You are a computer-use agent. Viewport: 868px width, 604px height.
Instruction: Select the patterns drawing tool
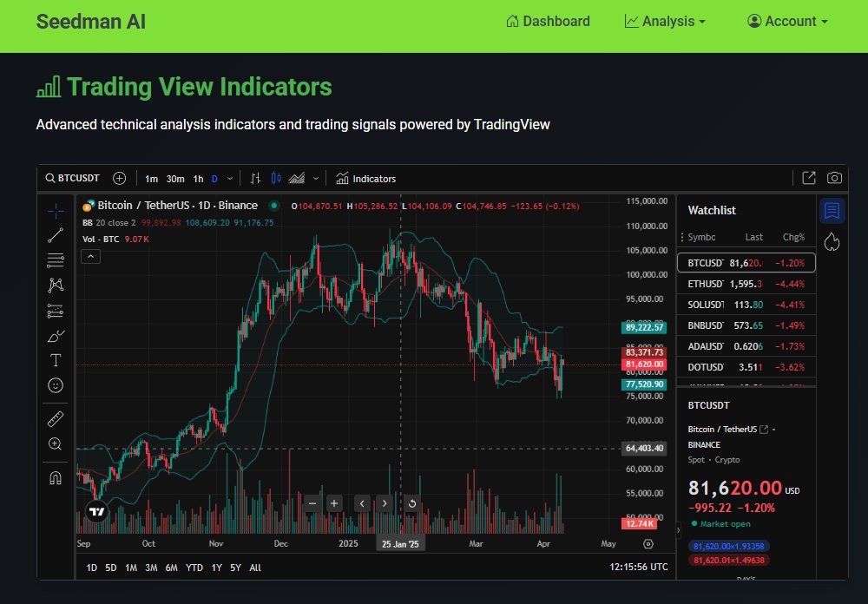[56, 286]
